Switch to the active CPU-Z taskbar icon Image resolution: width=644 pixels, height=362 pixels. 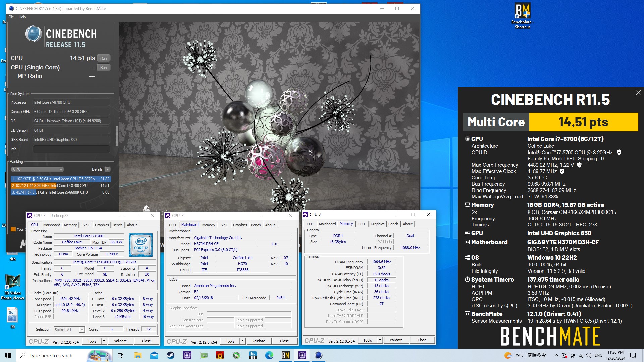point(302,355)
